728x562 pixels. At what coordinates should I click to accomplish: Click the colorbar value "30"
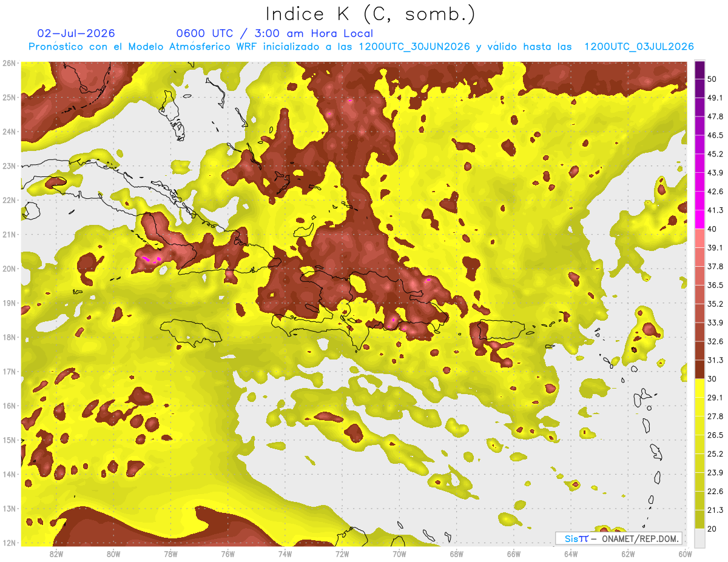tap(712, 379)
